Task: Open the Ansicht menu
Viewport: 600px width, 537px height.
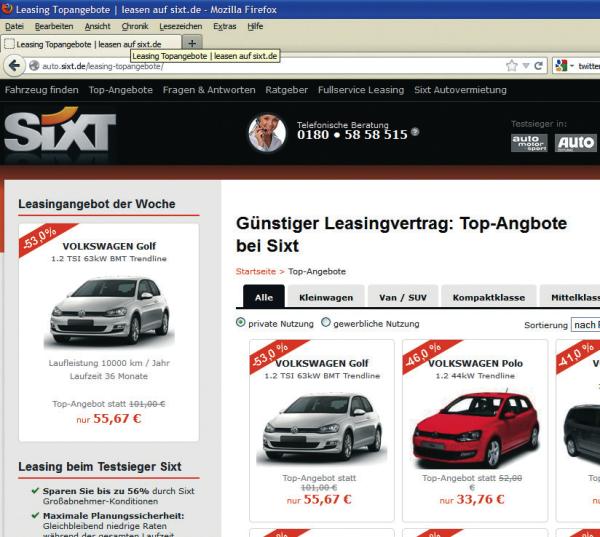Action: pyautogui.click(x=98, y=26)
